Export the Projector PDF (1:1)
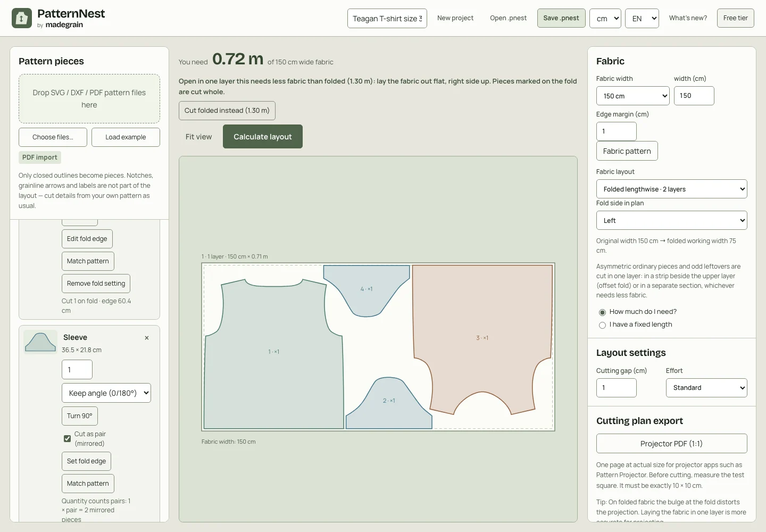This screenshot has height=532, width=766. pos(672,444)
